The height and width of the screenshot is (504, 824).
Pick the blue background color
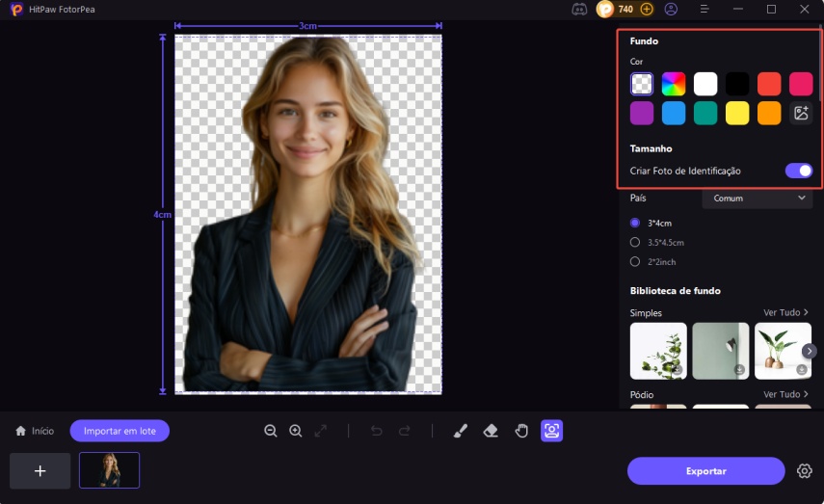[674, 113]
